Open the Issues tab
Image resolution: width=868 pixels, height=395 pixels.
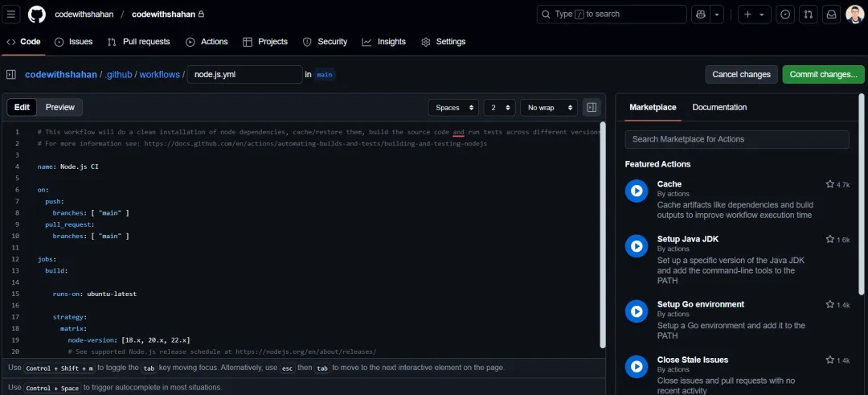[74, 42]
